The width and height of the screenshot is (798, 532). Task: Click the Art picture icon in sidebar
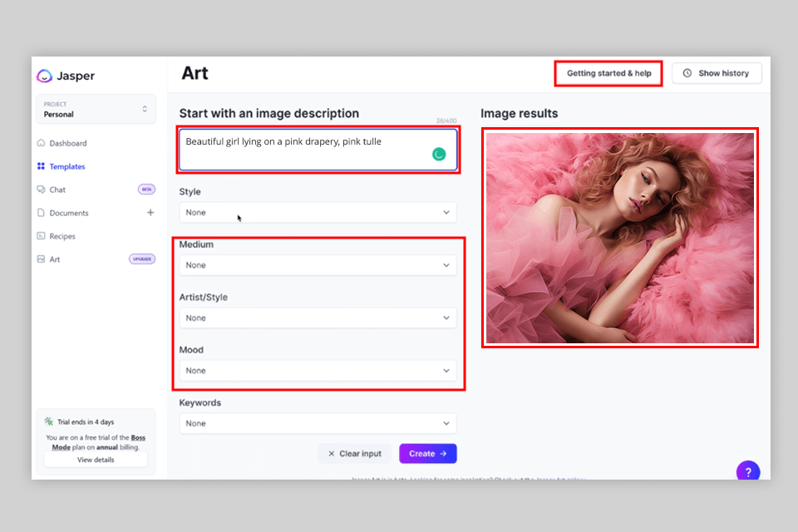42,259
